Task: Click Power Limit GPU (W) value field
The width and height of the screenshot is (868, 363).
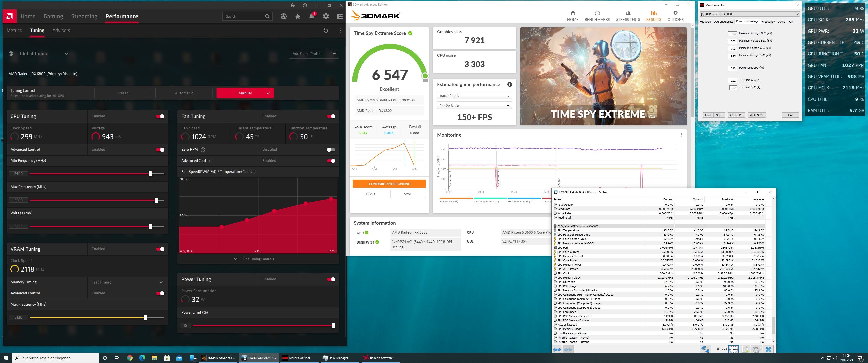Action: point(733,68)
